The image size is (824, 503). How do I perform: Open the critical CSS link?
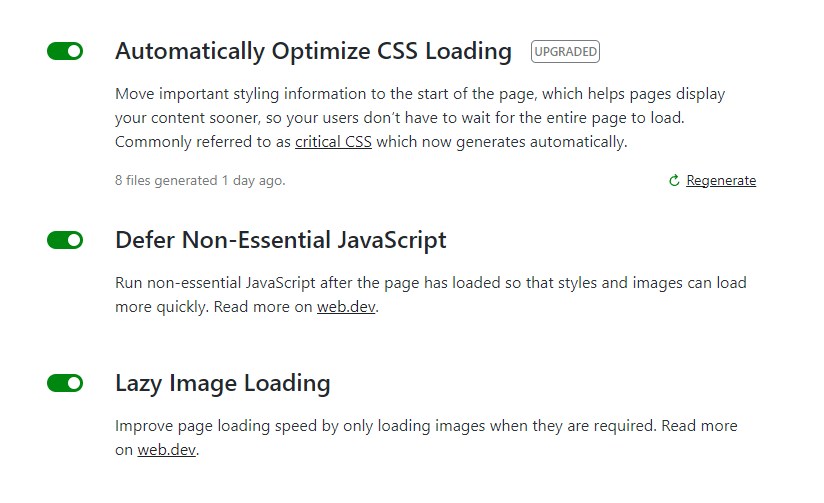(333, 142)
